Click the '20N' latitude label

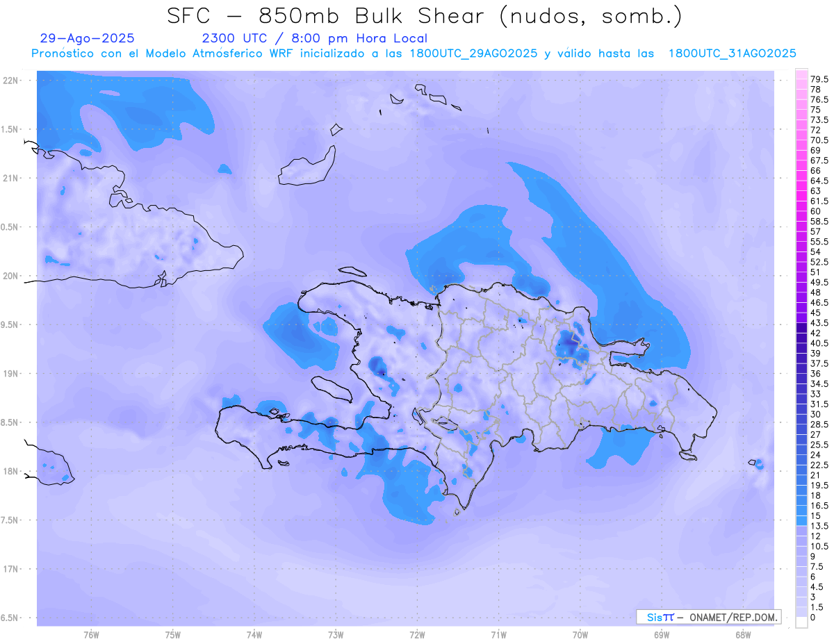10,276
